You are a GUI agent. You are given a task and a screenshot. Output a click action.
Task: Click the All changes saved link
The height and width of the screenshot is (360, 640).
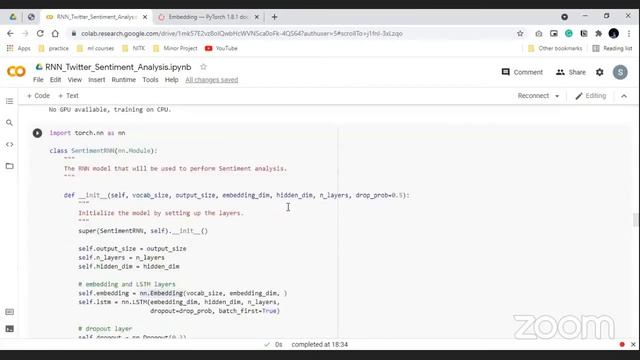(x=211, y=80)
